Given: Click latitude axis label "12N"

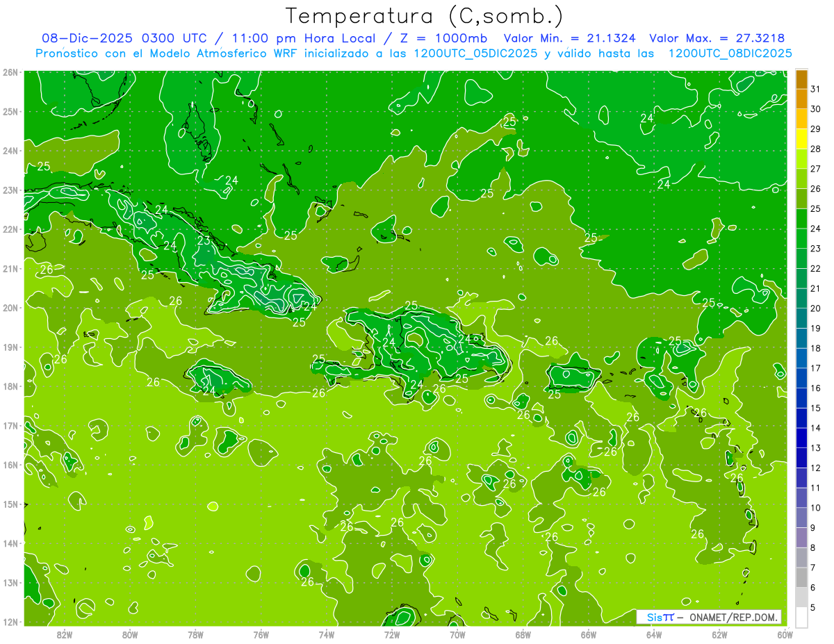Looking at the screenshot, I should pos(10,622).
